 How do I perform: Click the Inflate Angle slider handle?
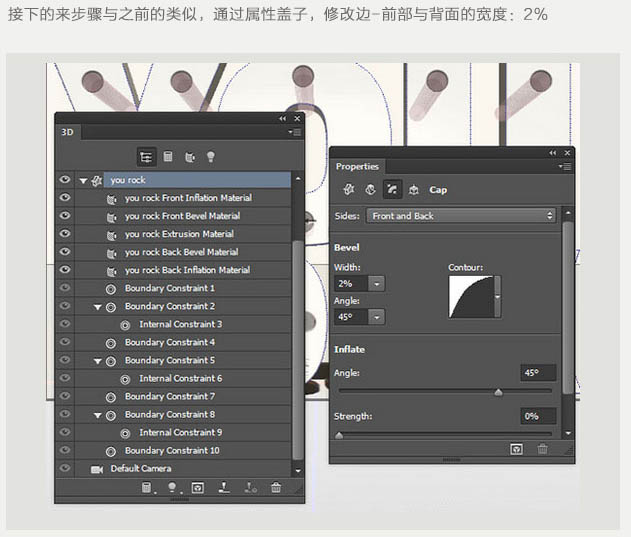(498, 392)
